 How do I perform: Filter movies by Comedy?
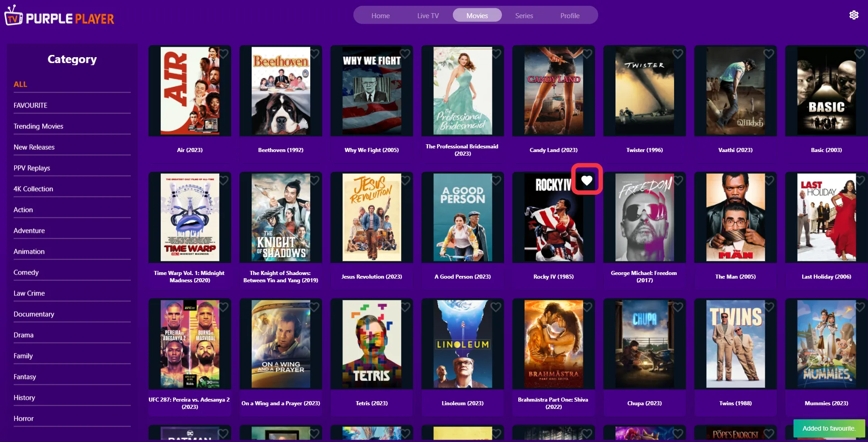point(72,272)
